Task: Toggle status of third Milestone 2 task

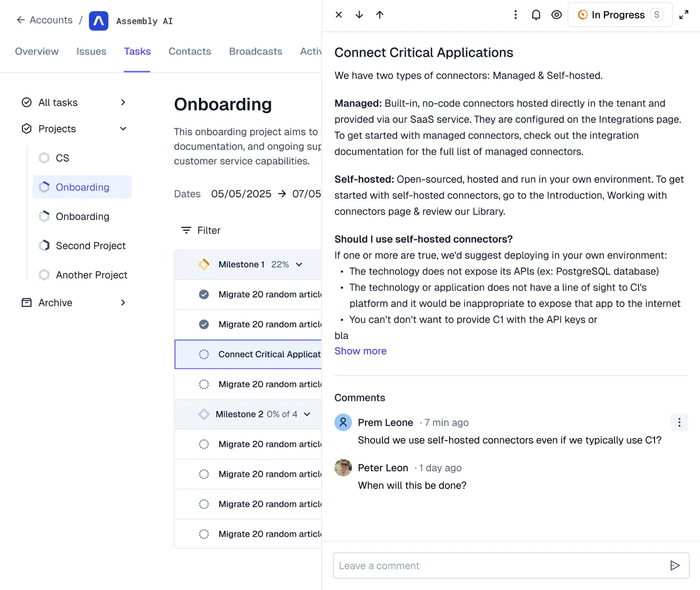Action: pyautogui.click(x=204, y=504)
